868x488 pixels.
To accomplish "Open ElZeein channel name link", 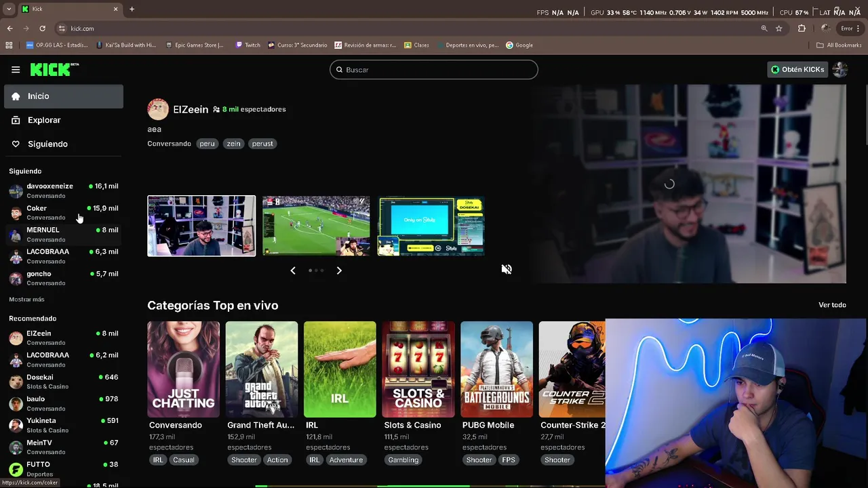I will pyautogui.click(x=191, y=109).
